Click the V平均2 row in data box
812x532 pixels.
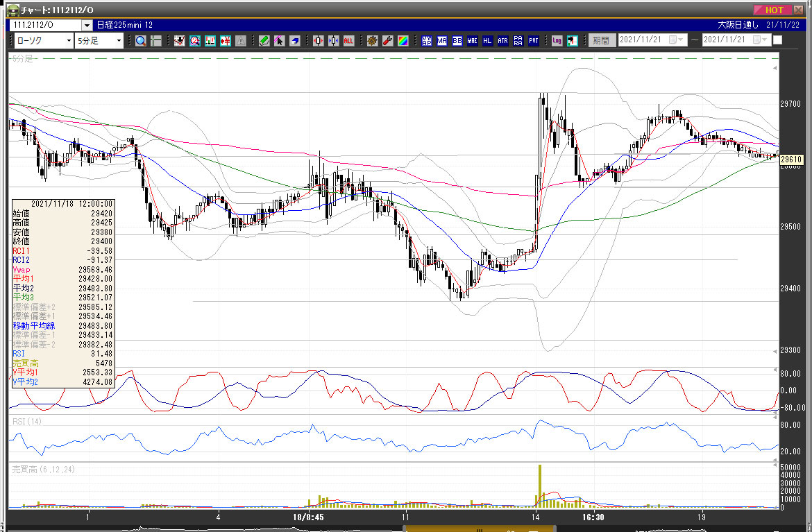(62, 382)
